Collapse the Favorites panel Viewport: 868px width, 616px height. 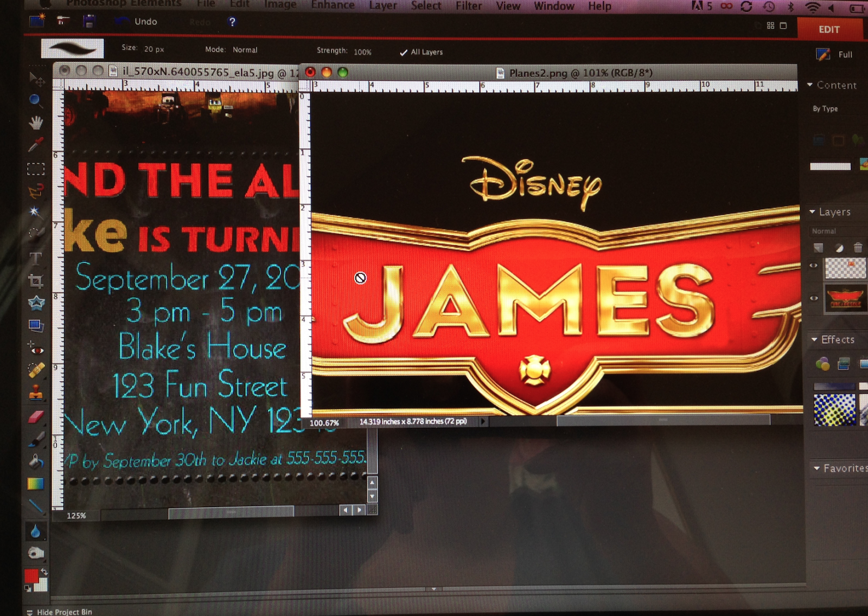click(x=816, y=468)
